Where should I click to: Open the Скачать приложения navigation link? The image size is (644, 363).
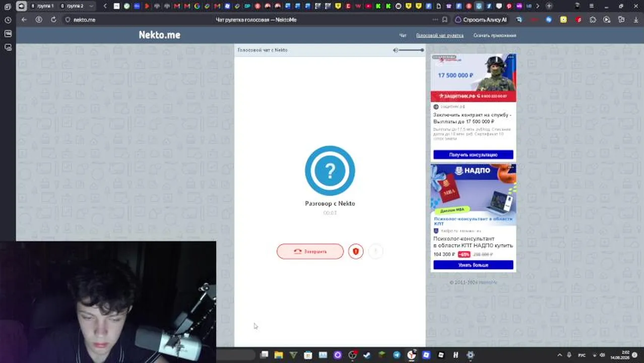tap(494, 35)
